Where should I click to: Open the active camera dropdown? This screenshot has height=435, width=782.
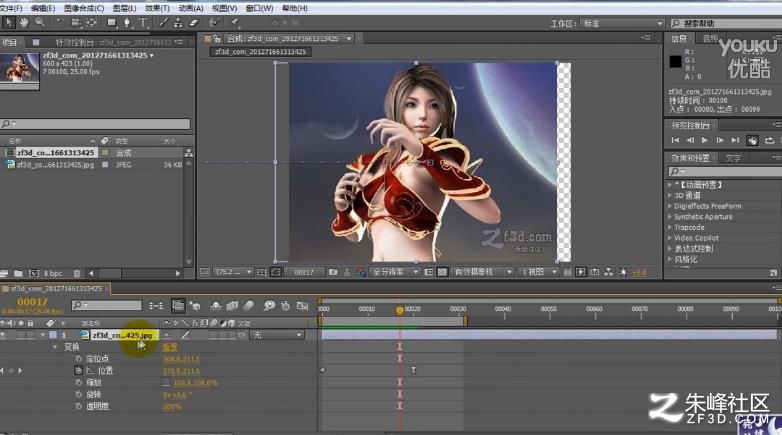[x=482, y=272]
